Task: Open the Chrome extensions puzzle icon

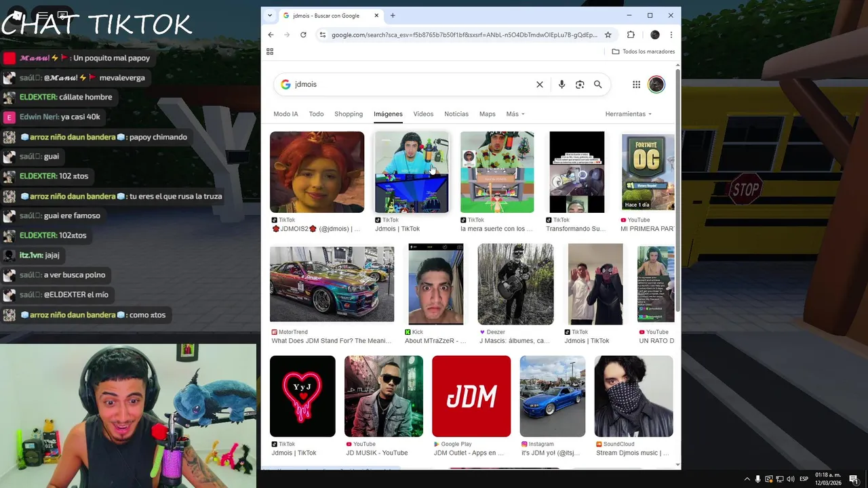Action: coord(631,35)
